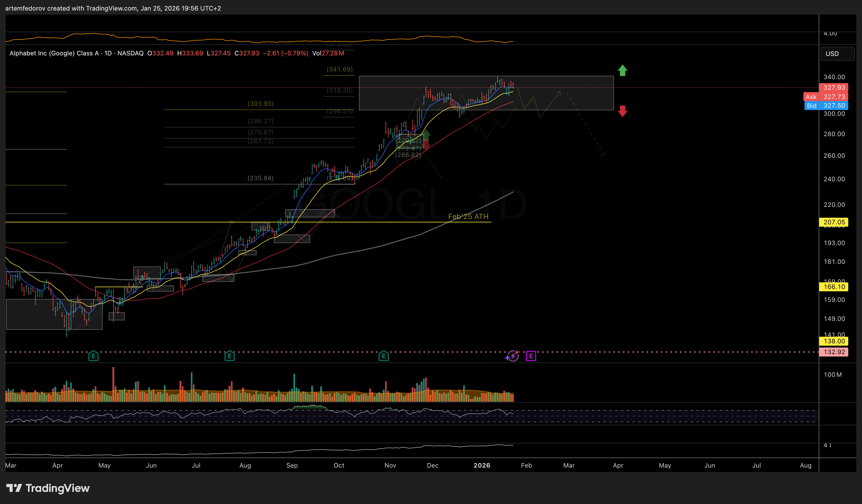Click the Feb label on time axis
Image resolution: width=862 pixels, height=504 pixels.
tap(527, 465)
